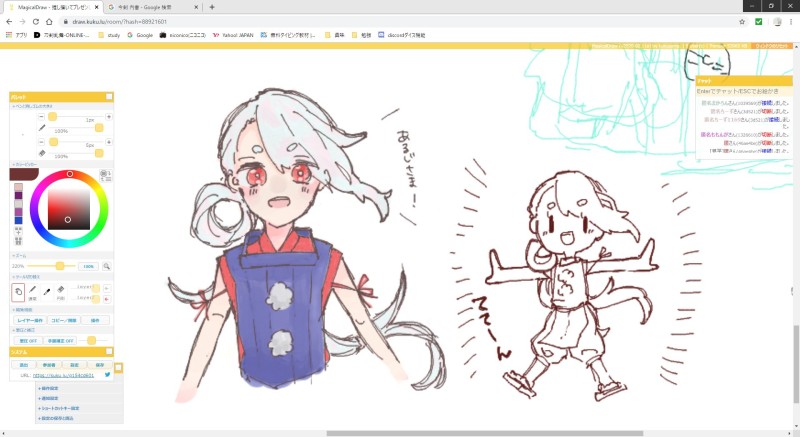Screen dimensions: 800x437
Task: Toggle pen pressure OFF button
Action: click(x=28, y=341)
